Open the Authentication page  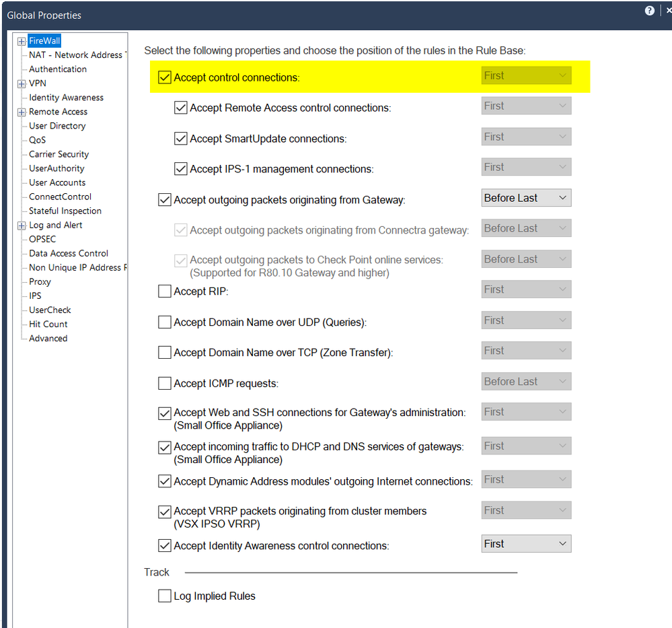pyautogui.click(x=58, y=69)
